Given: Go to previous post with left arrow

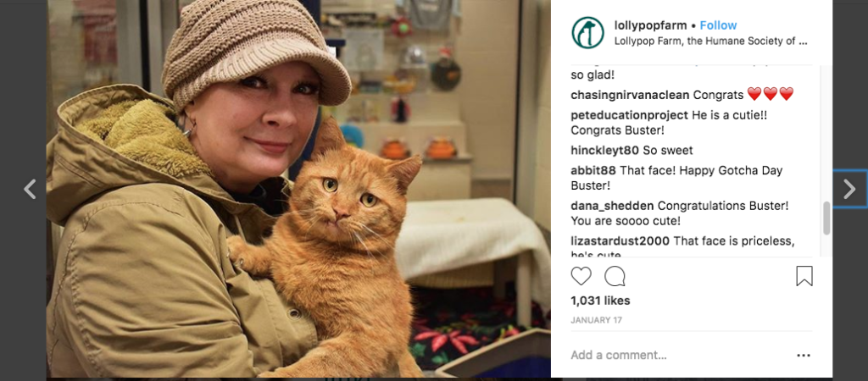Looking at the screenshot, I should tap(30, 190).
